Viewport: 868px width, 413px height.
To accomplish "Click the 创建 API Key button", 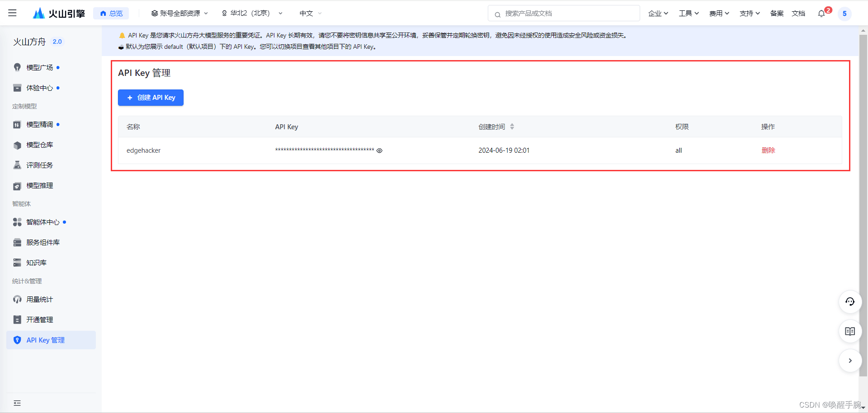I will click(x=151, y=98).
